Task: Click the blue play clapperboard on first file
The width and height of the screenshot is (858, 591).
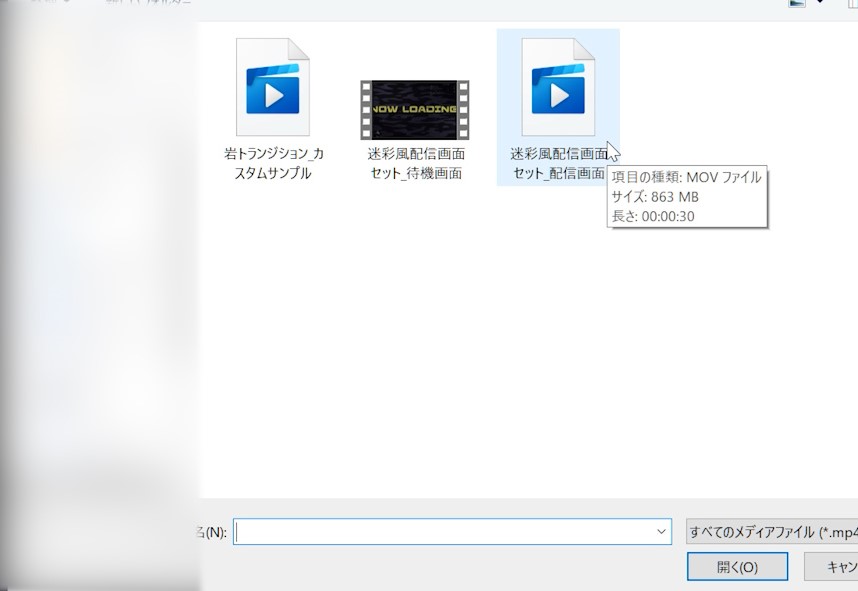Action: tap(273, 90)
